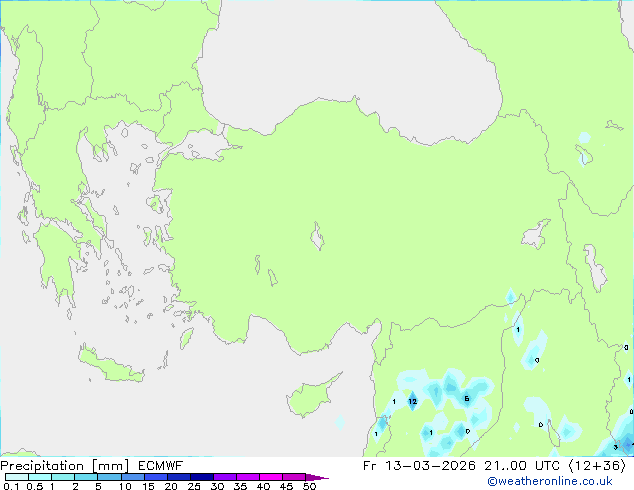Click the 'Fr 13-03-2026' forecast date text

click(419, 466)
